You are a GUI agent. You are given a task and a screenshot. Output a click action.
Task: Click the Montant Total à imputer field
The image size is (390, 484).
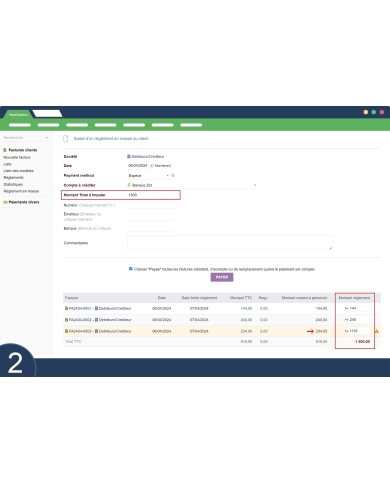[x=153, y=195]
